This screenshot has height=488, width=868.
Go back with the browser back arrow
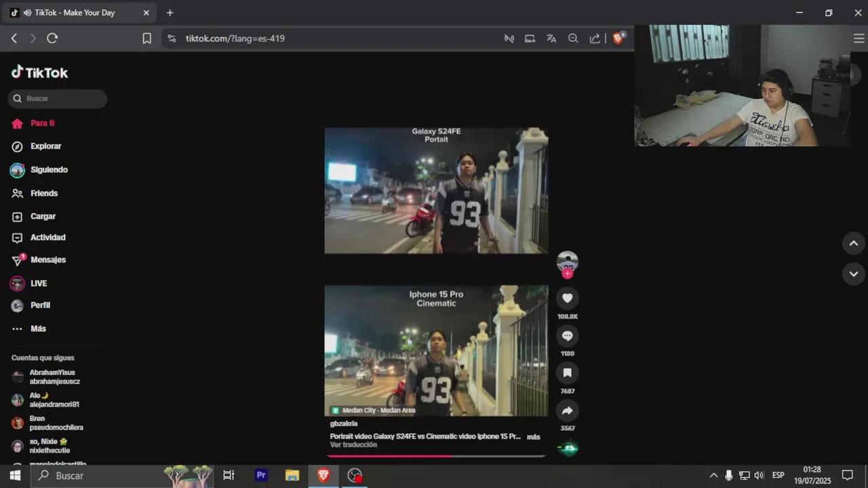coord(14,39)
